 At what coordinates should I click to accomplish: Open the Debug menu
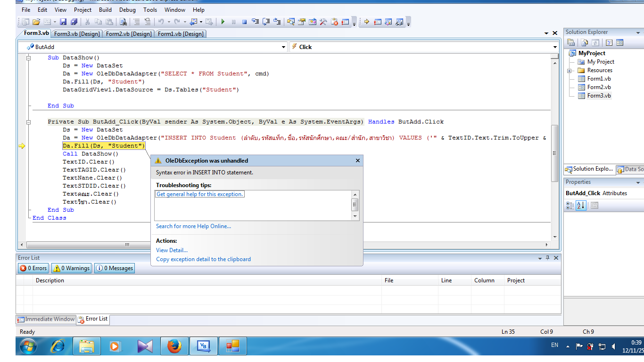127,9
